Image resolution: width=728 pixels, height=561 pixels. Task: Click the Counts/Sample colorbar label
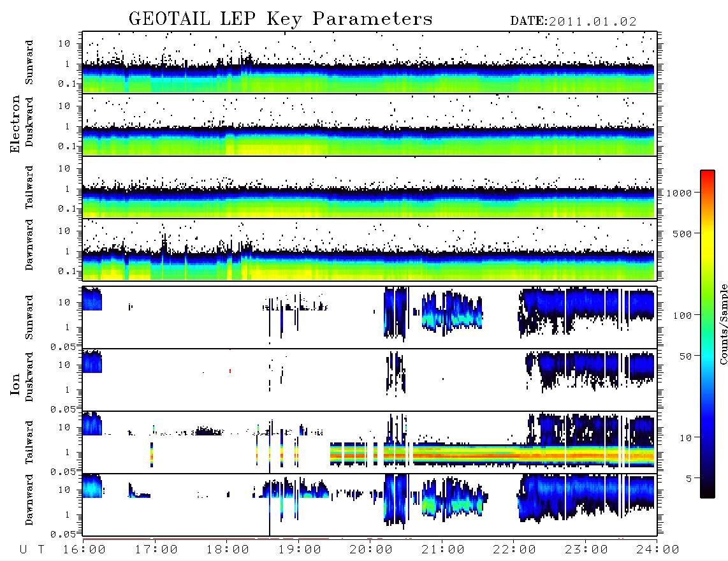coord(724,324)
